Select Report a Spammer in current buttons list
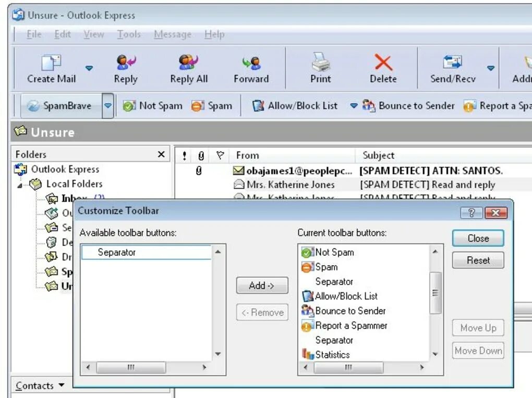Image resolution: width=532 pixels, height=398 pixels. (x=344, y=326)
